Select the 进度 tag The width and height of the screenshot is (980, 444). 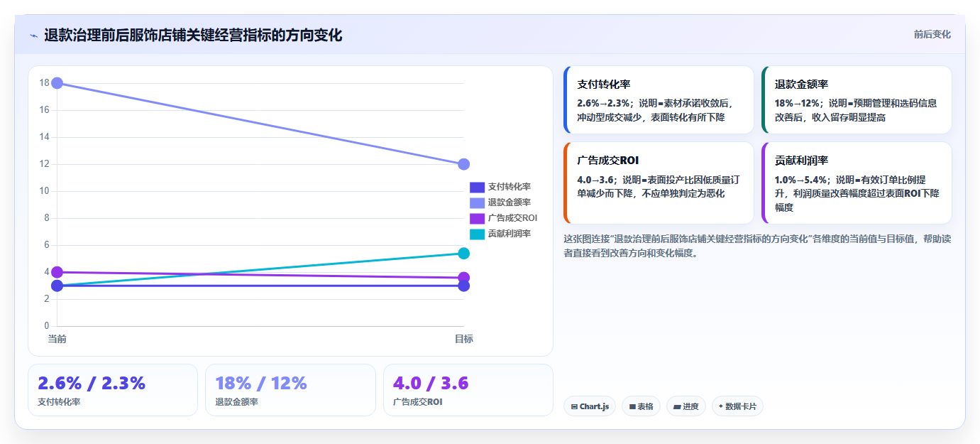pos(686,406)
